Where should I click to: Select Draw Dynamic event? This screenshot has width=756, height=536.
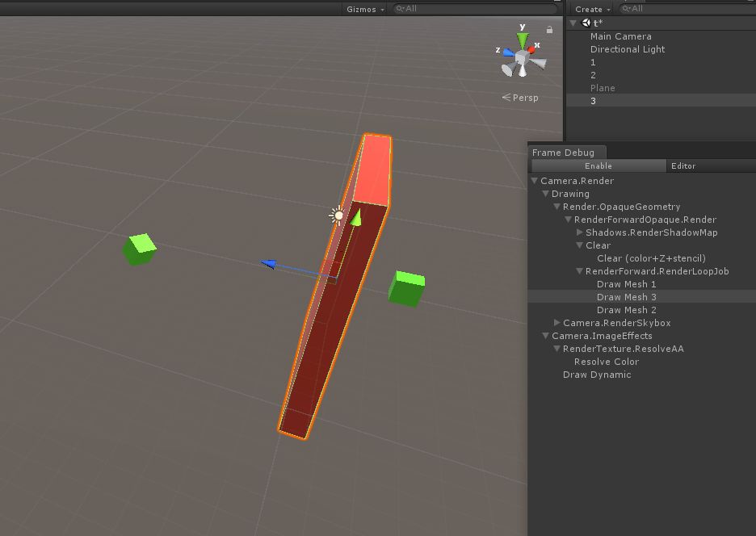pyautogui.click(x=597, y=375)
